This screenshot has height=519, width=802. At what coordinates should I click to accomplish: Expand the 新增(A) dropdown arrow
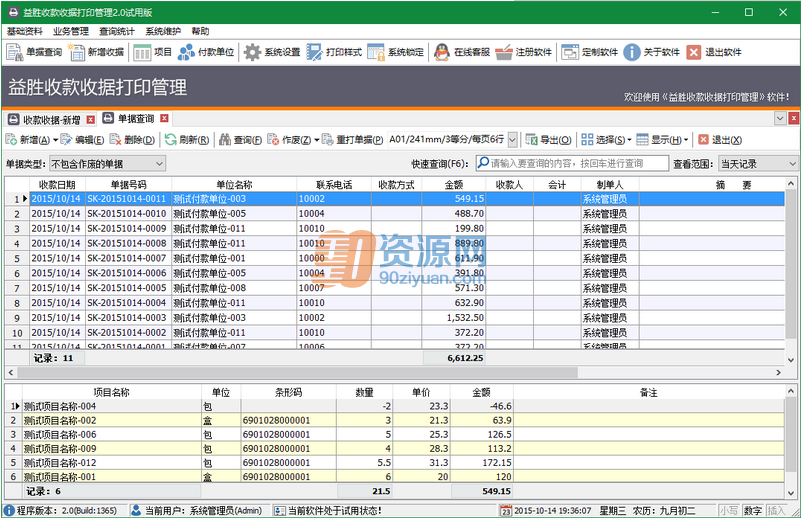(x=55, y=140)
